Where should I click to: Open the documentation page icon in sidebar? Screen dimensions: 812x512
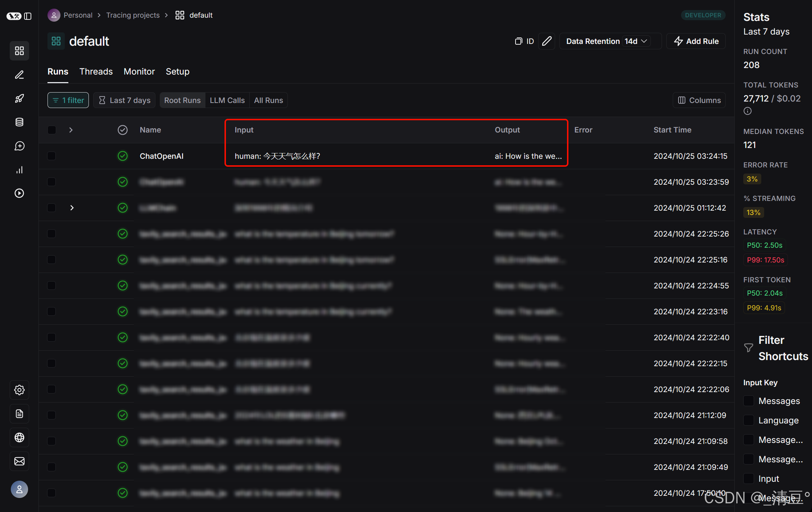click(19, 414)
